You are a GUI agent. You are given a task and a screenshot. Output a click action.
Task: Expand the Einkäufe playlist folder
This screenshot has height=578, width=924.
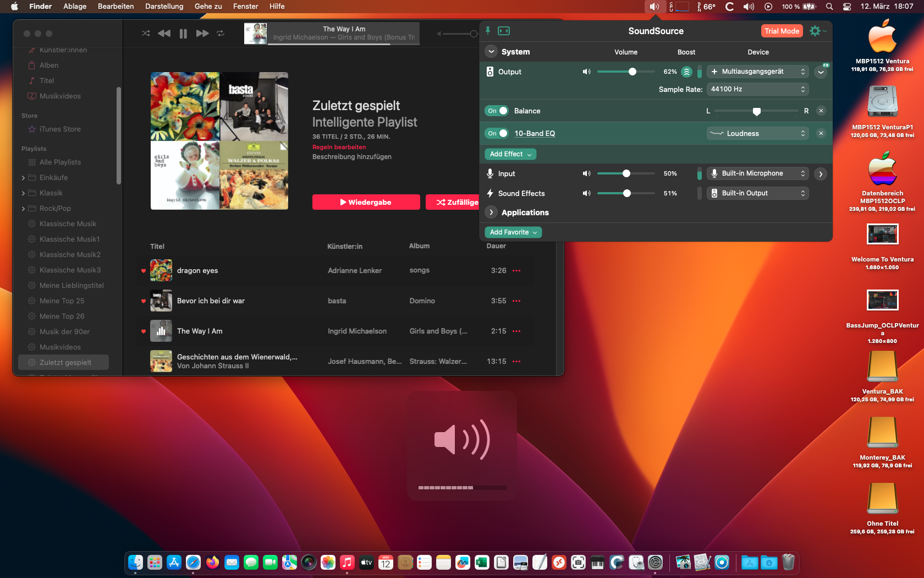23,178
